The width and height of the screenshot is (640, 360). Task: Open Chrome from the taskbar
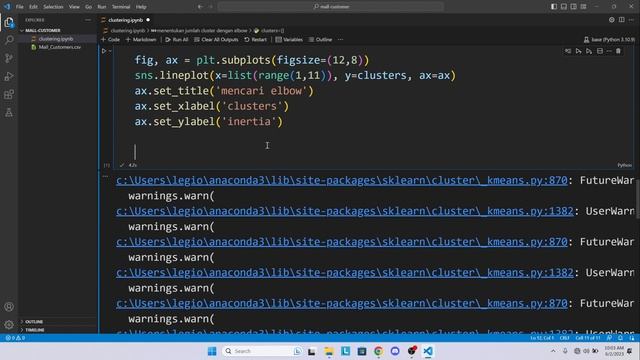click(378, 351)
